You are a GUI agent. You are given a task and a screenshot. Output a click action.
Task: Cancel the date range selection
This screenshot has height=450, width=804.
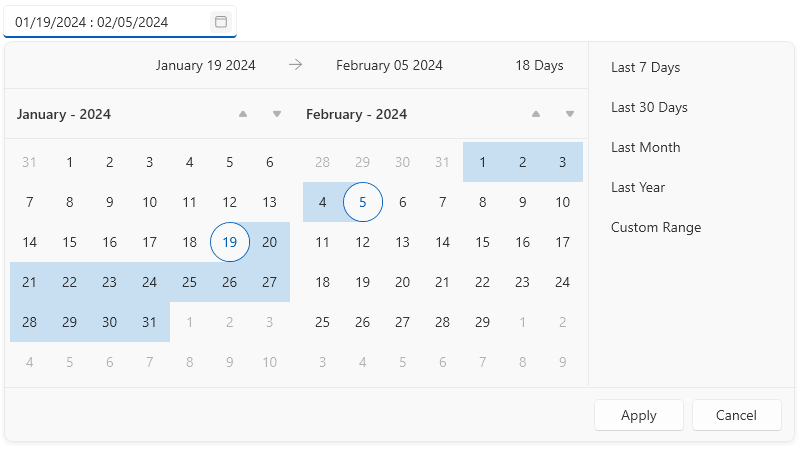(x=736, y=415)
